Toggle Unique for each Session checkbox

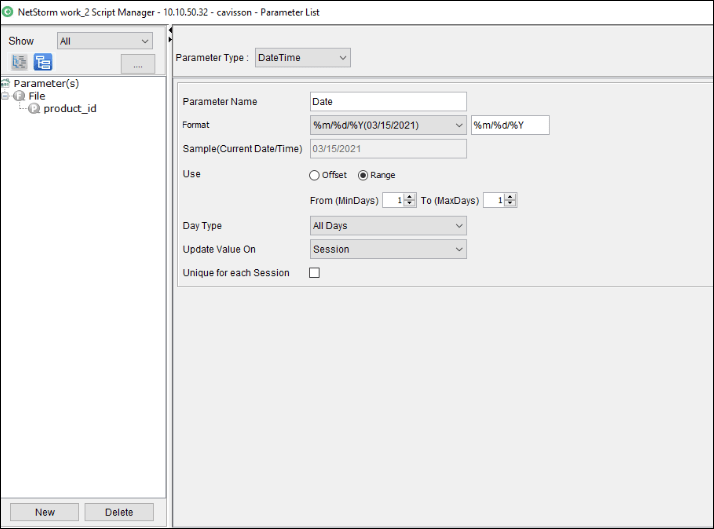tap(314, 273)
